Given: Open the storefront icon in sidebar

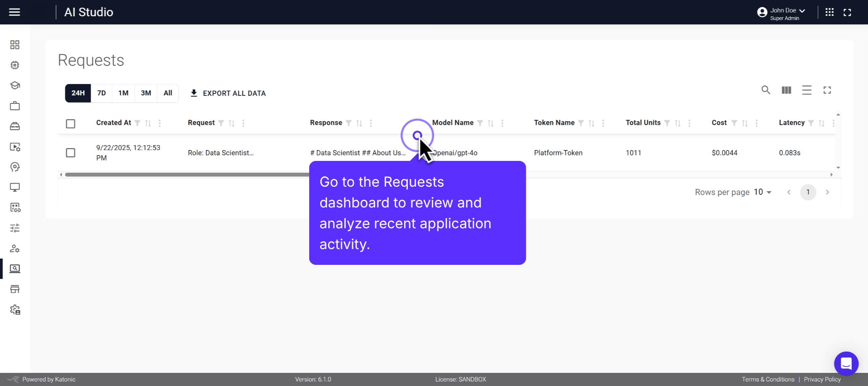Looking at the screenshot, I should pyautogui.click(x=15, y=289).
